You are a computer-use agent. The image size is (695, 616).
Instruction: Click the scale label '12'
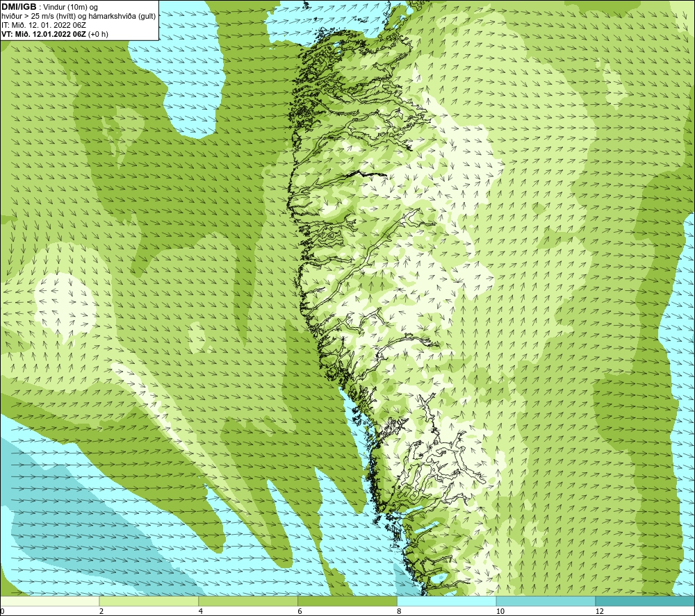tap(599, 612)
